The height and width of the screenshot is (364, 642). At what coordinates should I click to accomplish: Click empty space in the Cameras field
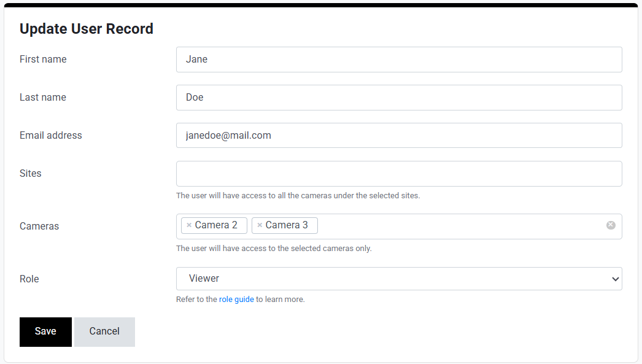pyautogui.click(x=460, y=227)
